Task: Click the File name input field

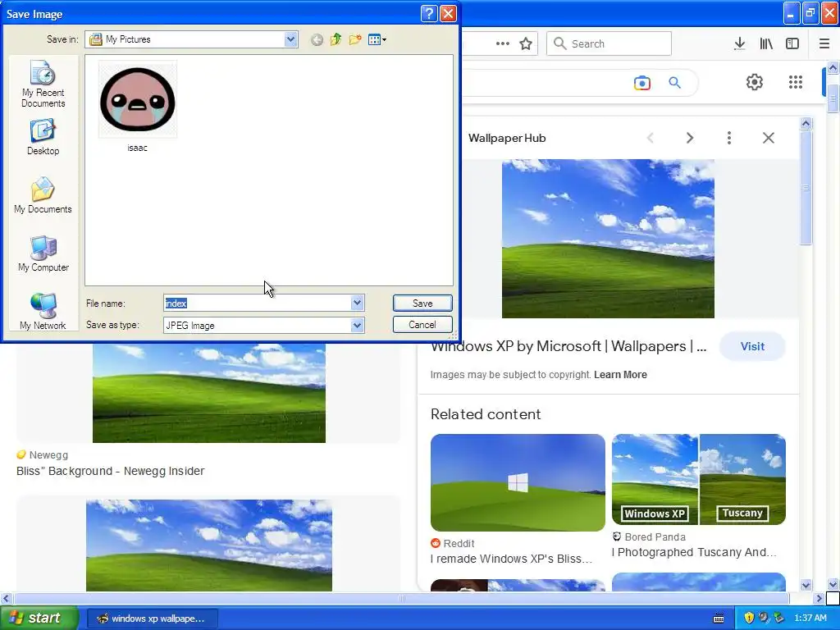Action: [x=257, y=304]
